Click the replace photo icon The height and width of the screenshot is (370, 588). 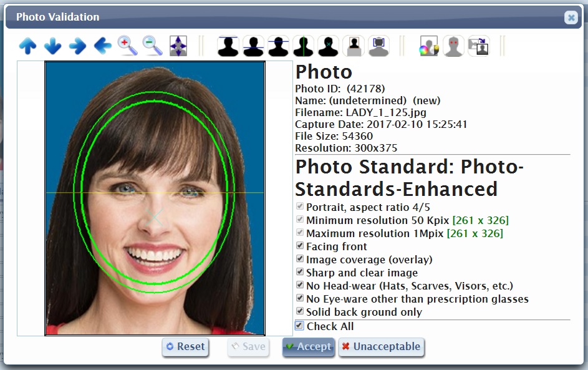click(x=478, y=46)
